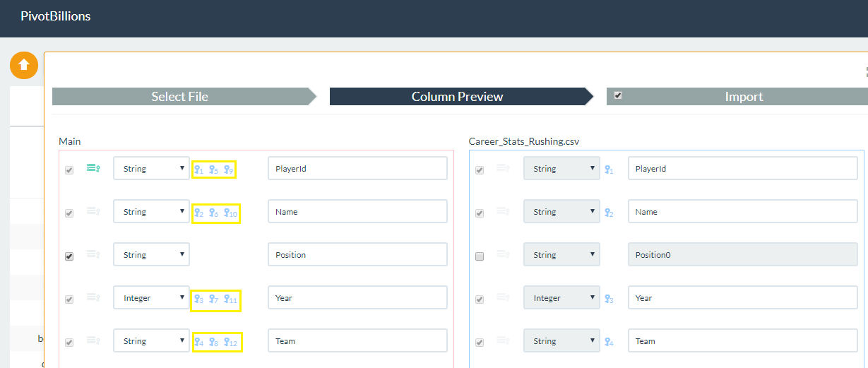Click the Column Preview step header
Screen dimensions: 868x368
pyautogui.click(x=457, y=97)
